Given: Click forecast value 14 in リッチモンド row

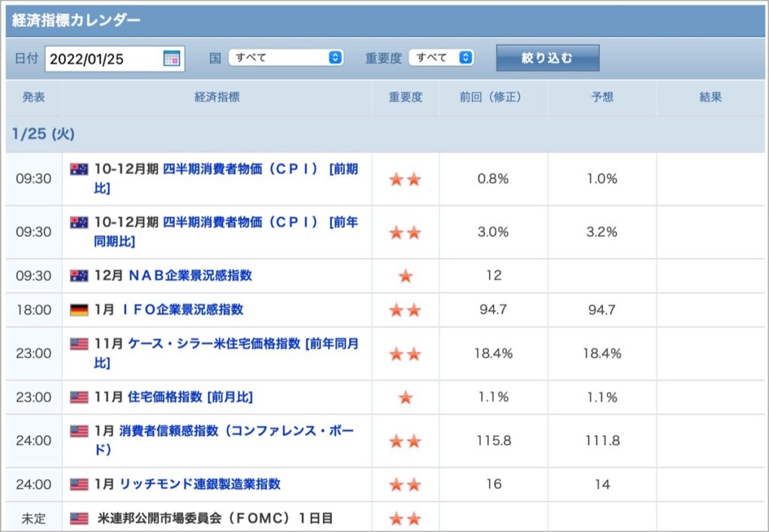Looking at the screenshot, I should click(x=602, y=484).
